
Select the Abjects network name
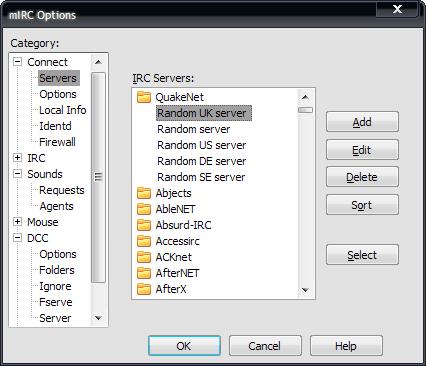[x=174, y=193]
